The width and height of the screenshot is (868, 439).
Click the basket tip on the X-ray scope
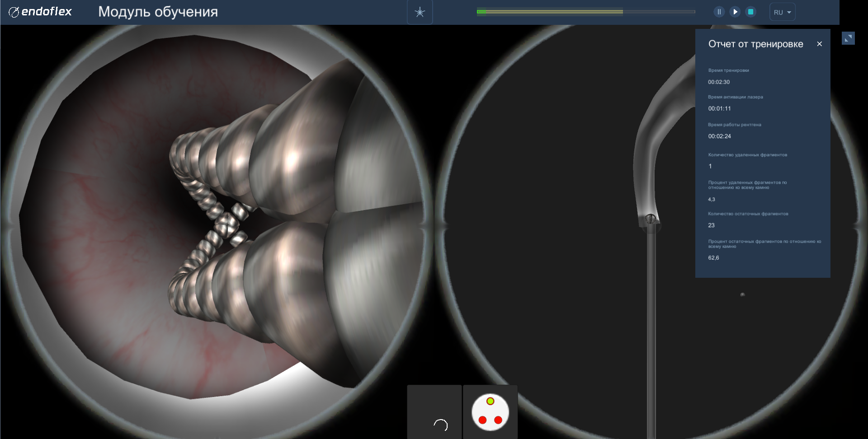point(650,219)
